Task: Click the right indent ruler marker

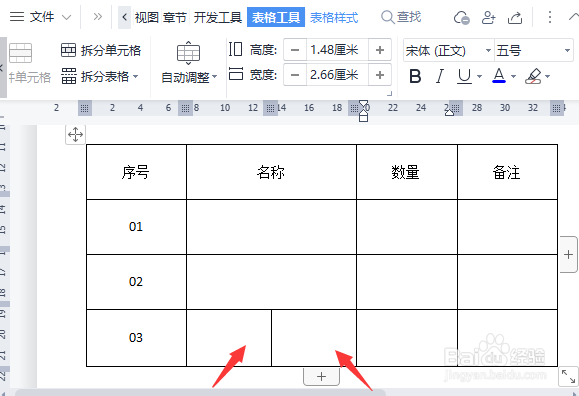Action: tap(449, 113)
